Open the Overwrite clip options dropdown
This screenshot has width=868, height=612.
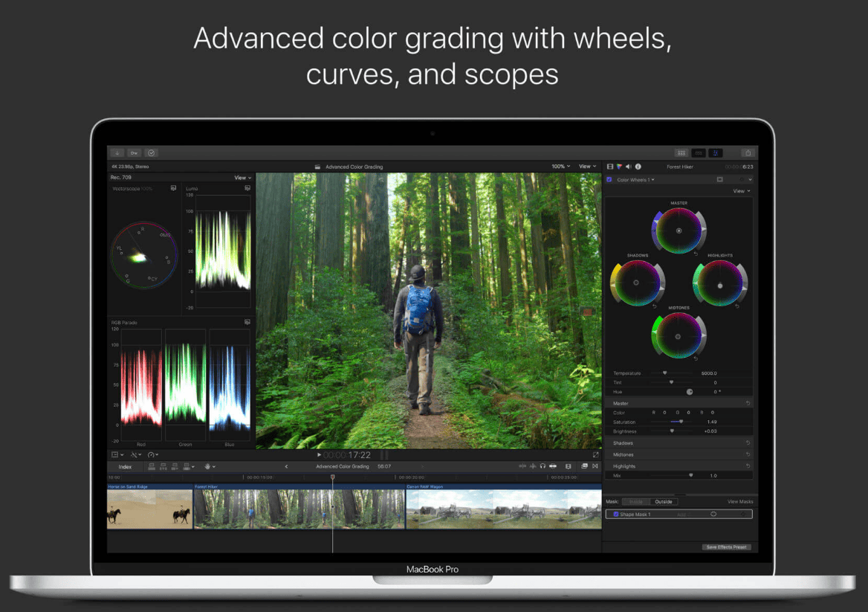click(189, 467)
